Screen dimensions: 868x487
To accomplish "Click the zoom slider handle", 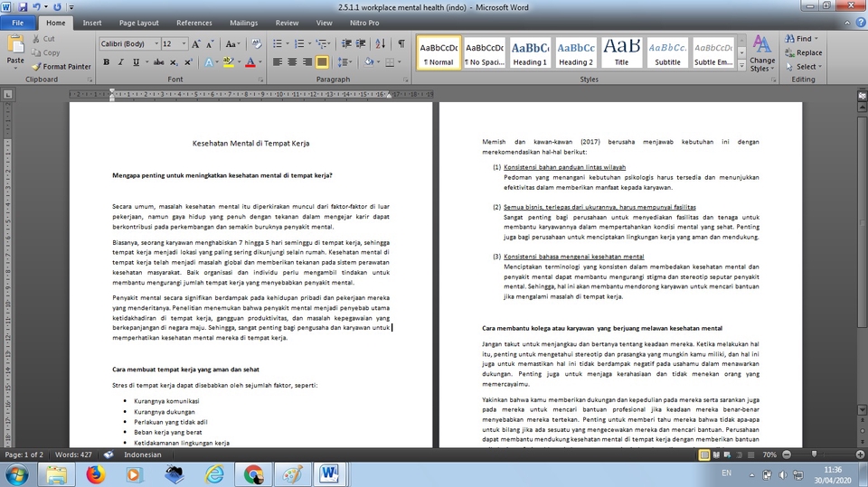I will [814, 454].
